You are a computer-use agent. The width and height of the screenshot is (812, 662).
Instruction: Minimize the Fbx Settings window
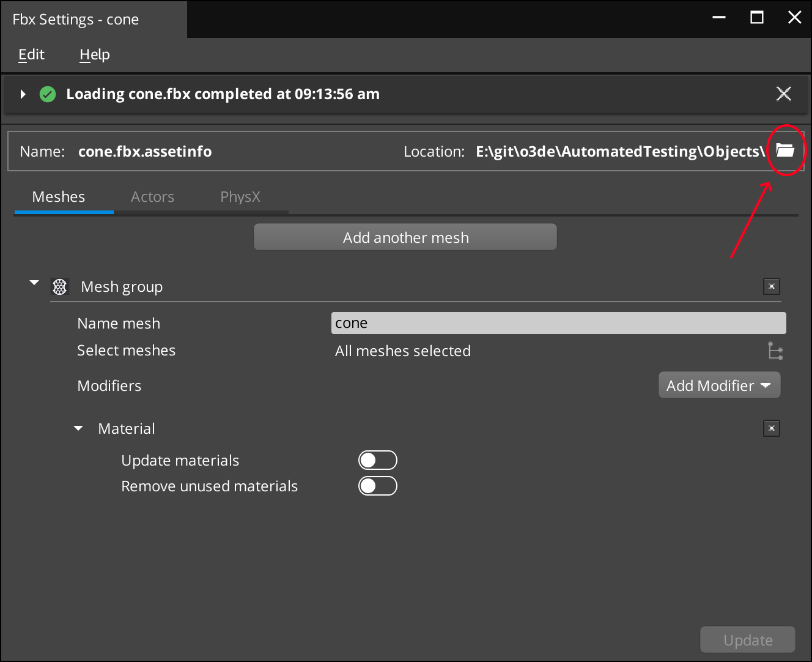click(720, 18)
